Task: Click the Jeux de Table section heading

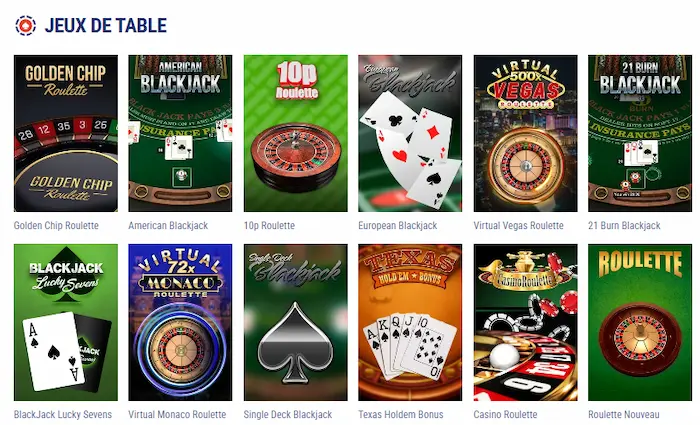Action: tap(106, 25)
